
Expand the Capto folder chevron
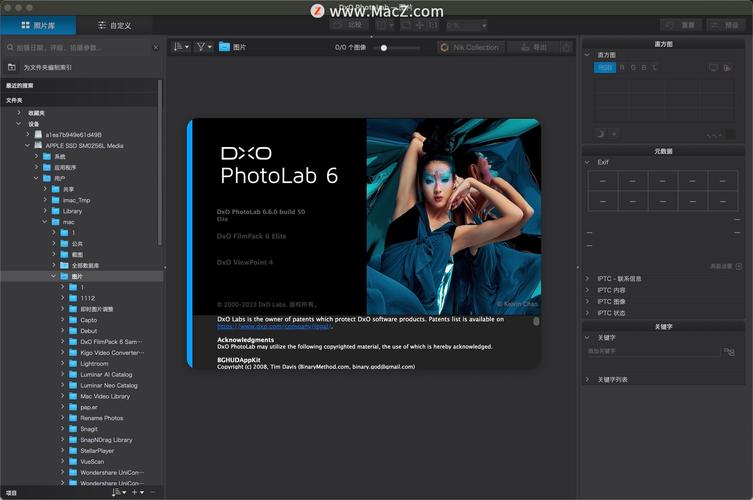pyautogui.click(x=62, y=319)
